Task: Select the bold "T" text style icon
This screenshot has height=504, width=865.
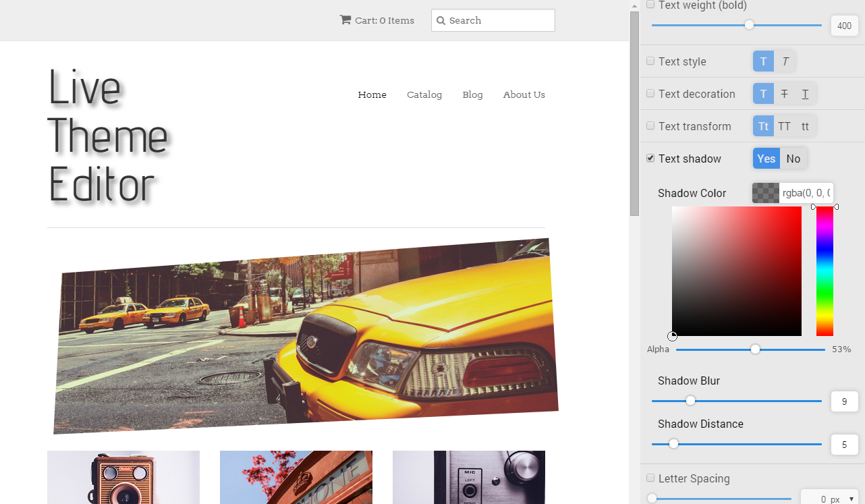Action: point(763,61)
